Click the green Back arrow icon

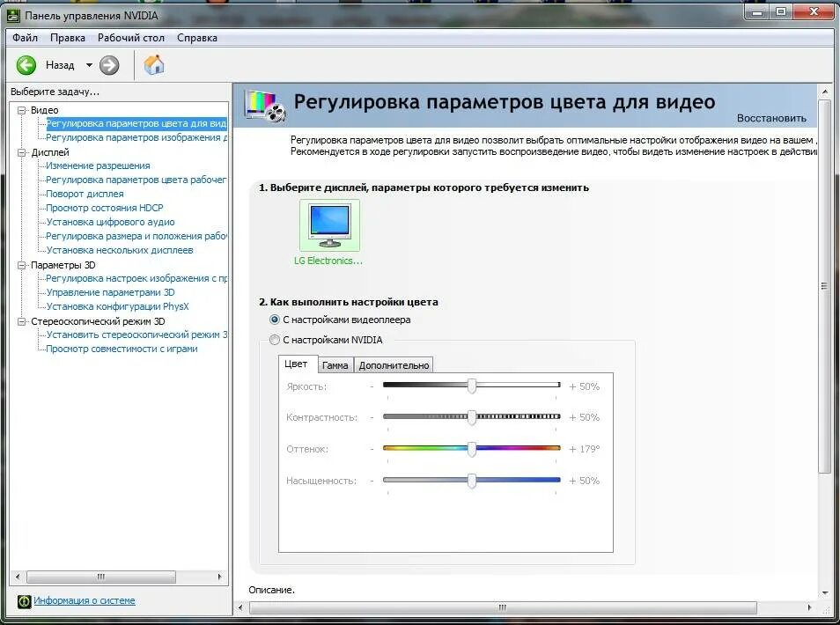[x=26, y=65]
